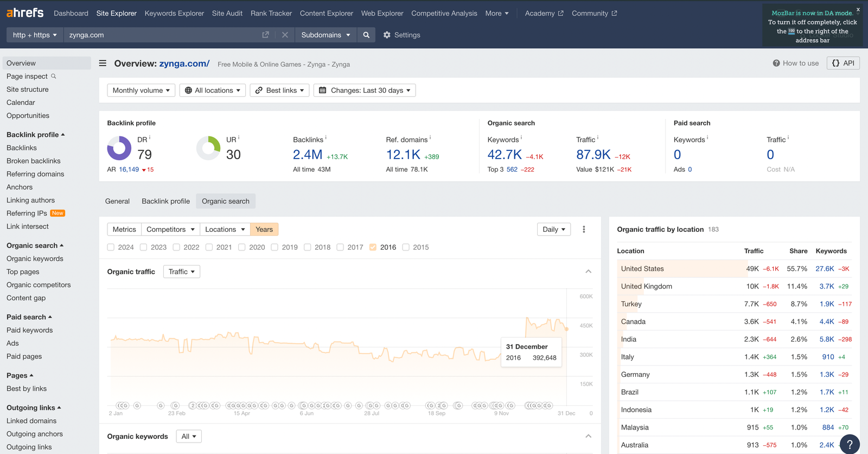
Task: Enable the 2024 year checkbox
Action: [111, 247]
